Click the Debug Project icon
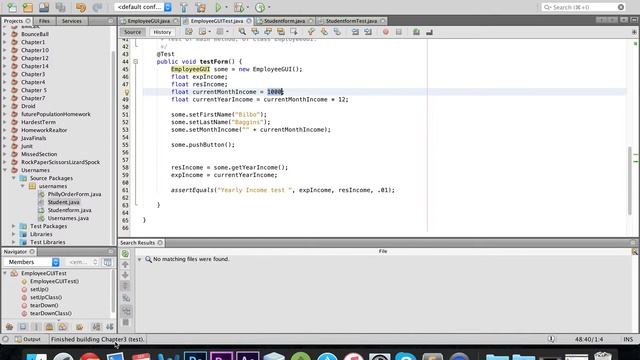The width and height of the screenshot is (640, 360). [239, 7]
